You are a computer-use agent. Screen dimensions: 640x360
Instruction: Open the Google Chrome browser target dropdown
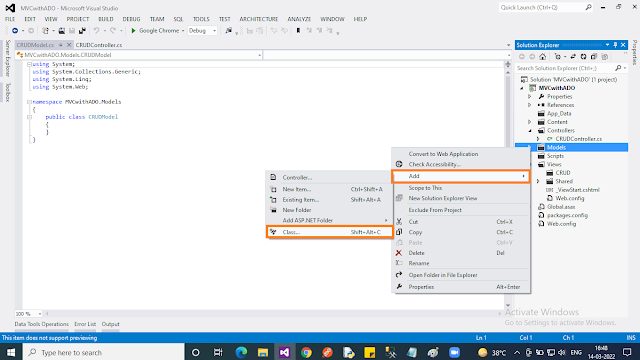(183, 31)
